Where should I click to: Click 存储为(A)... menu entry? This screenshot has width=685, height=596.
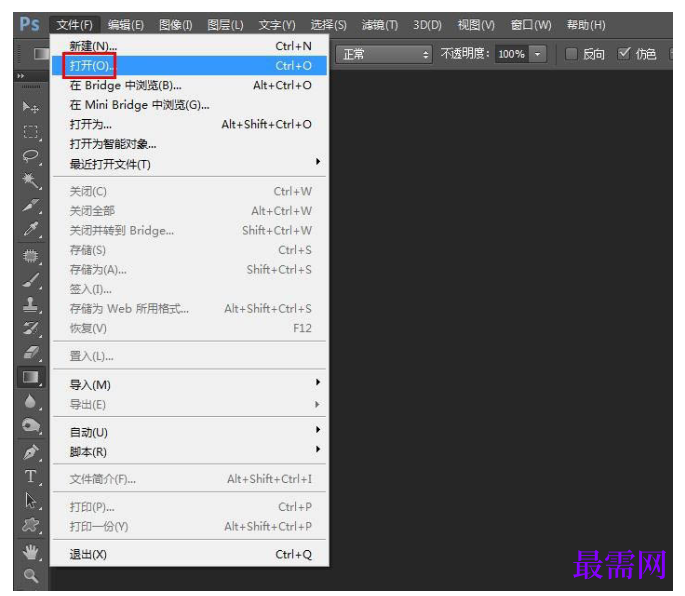point(189,270)
